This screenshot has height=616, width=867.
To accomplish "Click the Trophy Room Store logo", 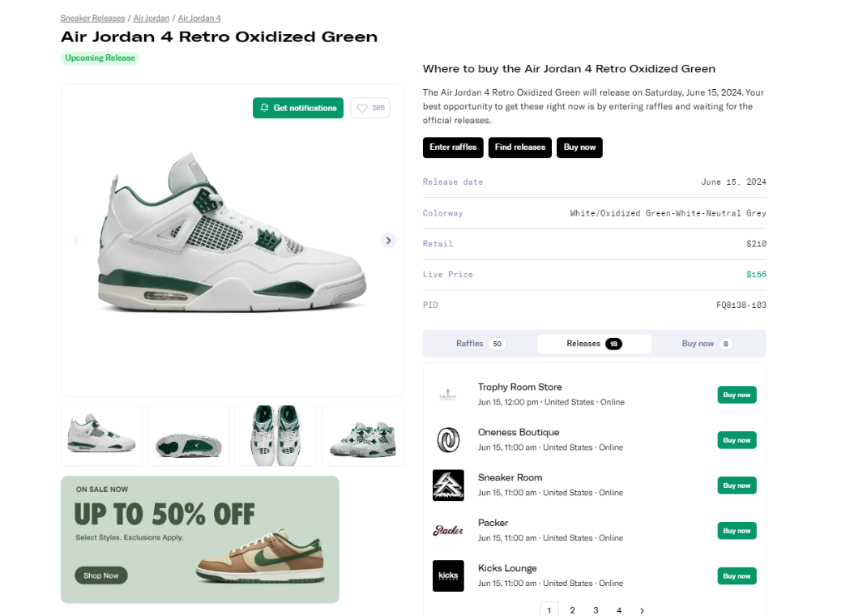I will tap(448, 395).
